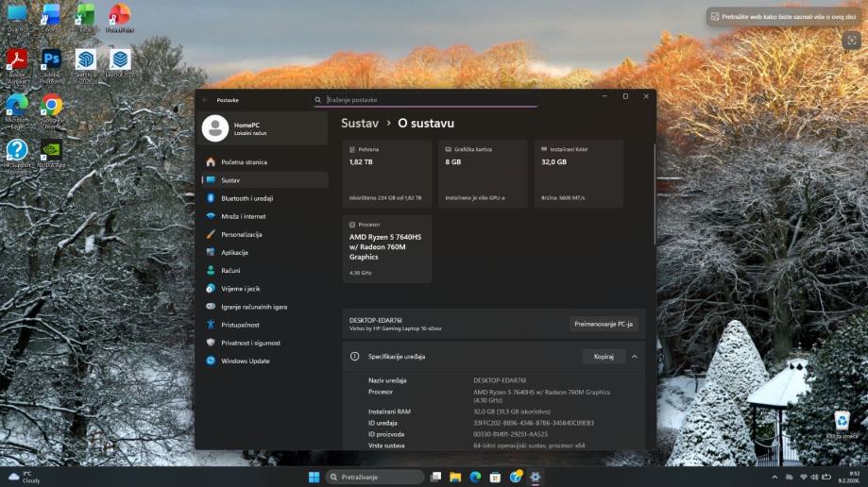Click the search magnifier icon in Settings
The image size is (868, 487).
pos(317,100)
